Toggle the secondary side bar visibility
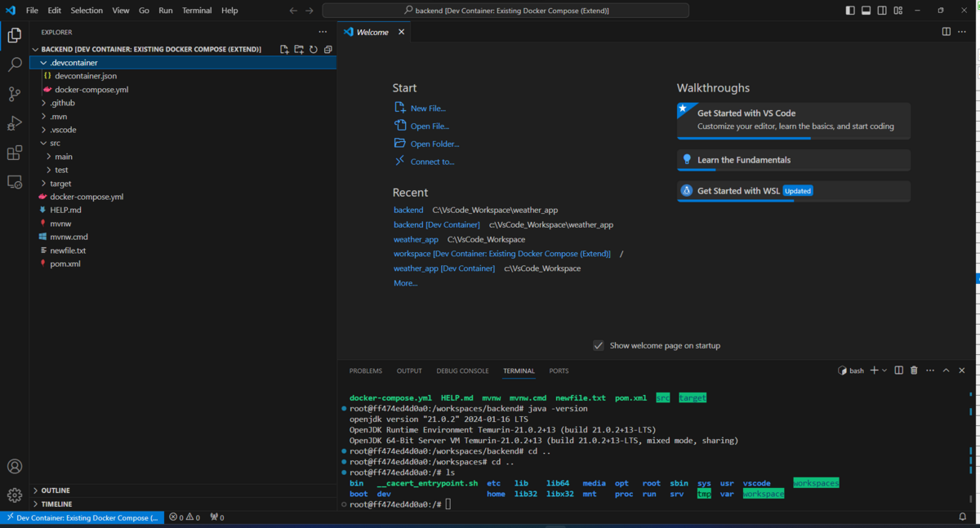This screenshot has height=528, width=980. pyautogui.click(x=882, y=11)
